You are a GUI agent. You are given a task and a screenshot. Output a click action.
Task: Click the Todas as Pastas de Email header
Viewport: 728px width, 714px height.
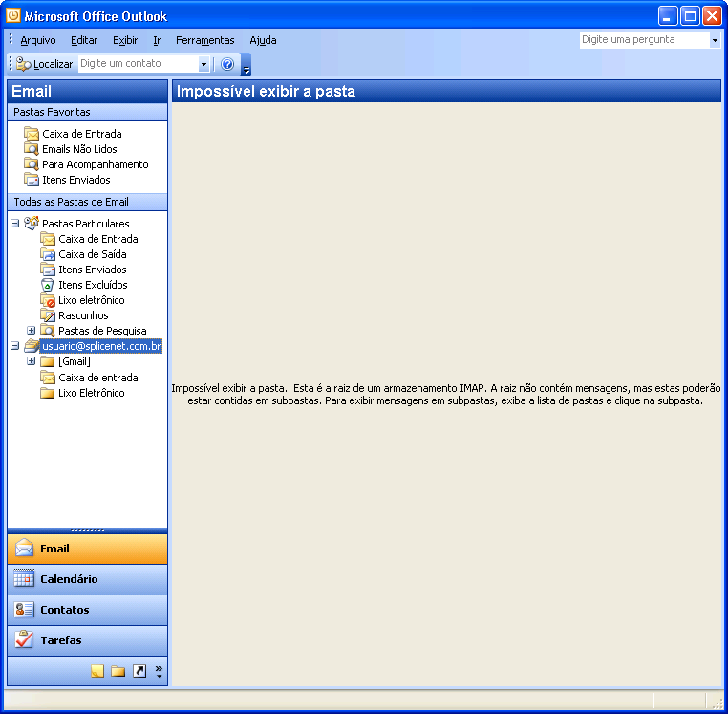point(87,202)
